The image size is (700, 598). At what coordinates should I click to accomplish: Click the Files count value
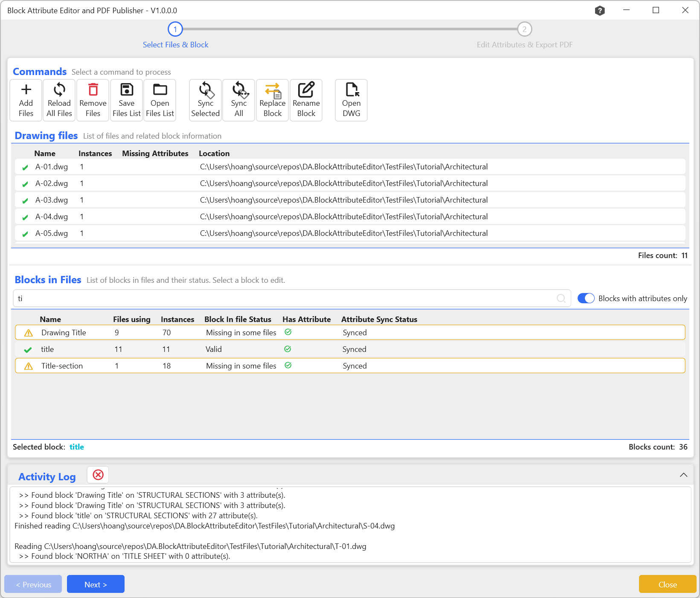[685, 255]
